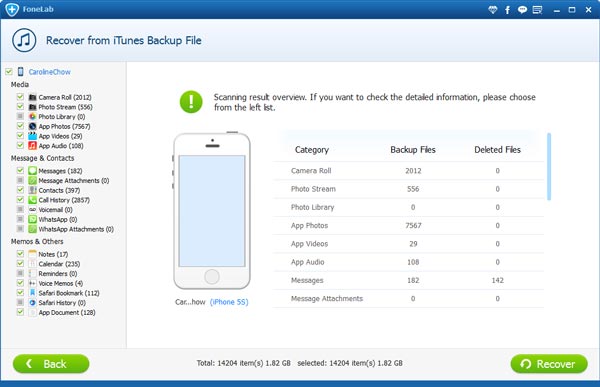
Task: Click the Safari Bookmark icon
Action: [x=33, y=293]
